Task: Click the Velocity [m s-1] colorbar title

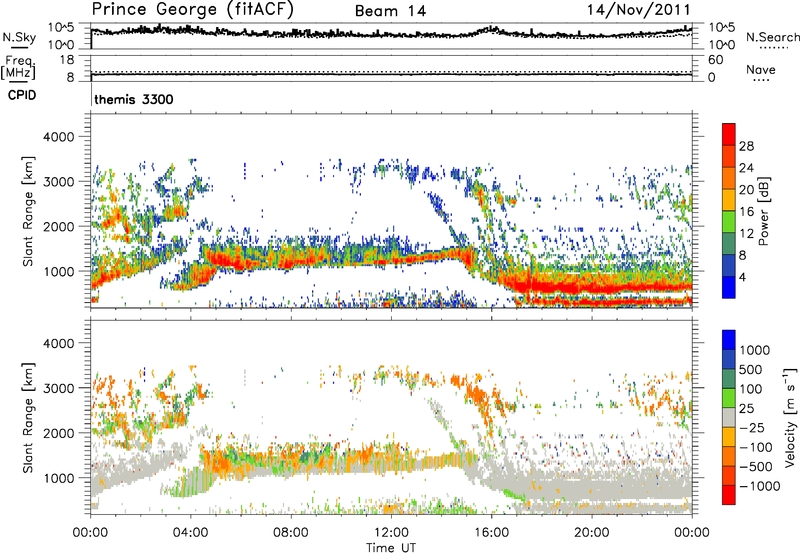Action: pyautogui.click(x=790, y=417)
